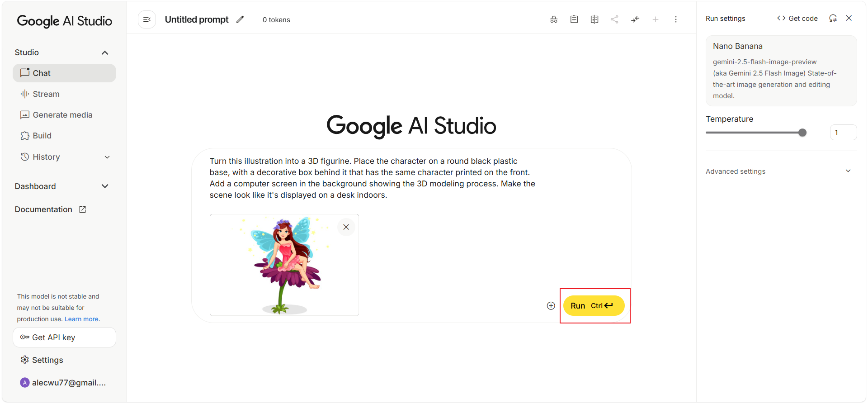Collapse the Studio section
868x404 pixels.
tap(105, 53)
